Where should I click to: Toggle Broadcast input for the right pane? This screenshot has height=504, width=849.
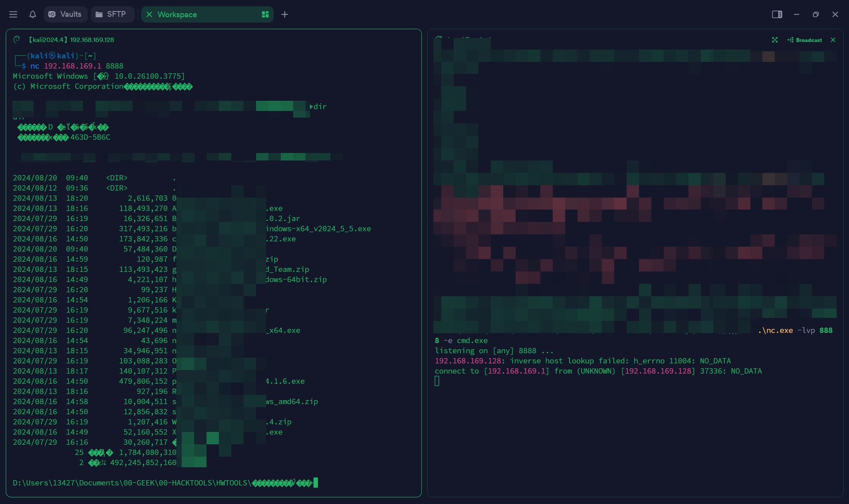pos(805,40)
